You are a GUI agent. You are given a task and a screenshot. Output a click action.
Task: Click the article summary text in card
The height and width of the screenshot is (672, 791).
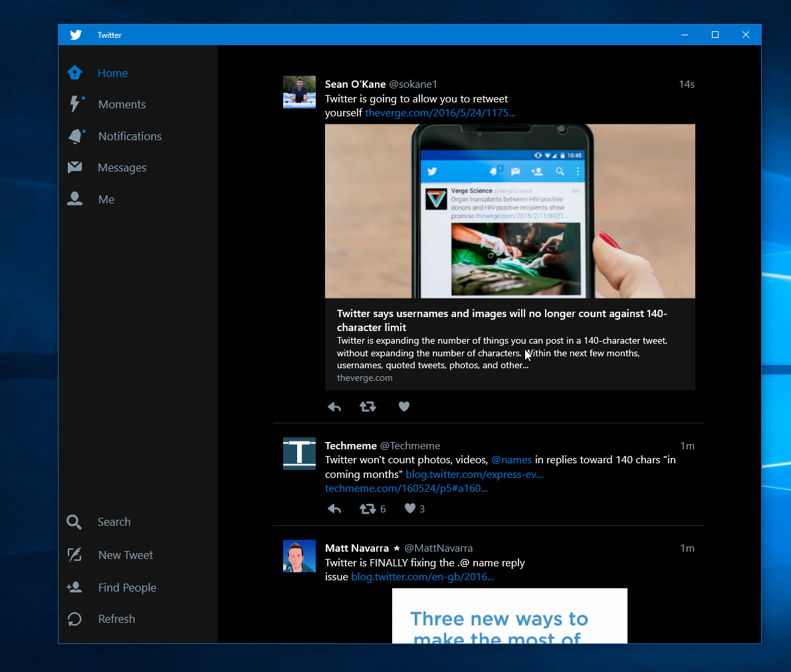click(502, 353)
